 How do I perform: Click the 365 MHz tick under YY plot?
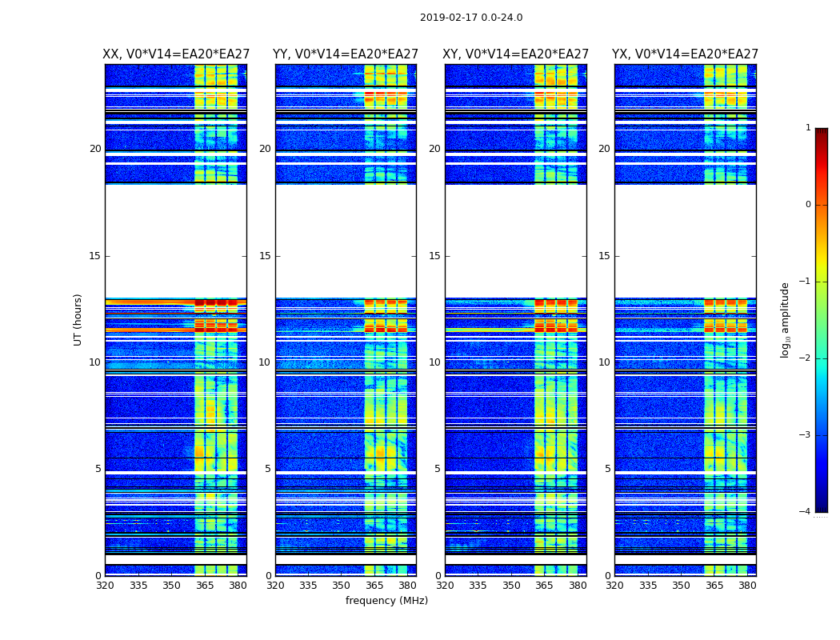coord(374,586)
